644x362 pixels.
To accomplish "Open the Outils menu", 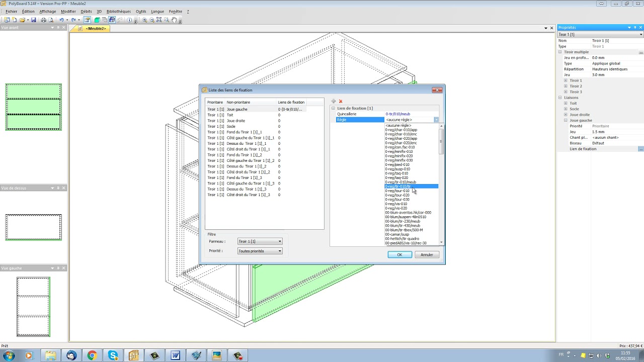I will pyautogui.click(x=141, y=11).
